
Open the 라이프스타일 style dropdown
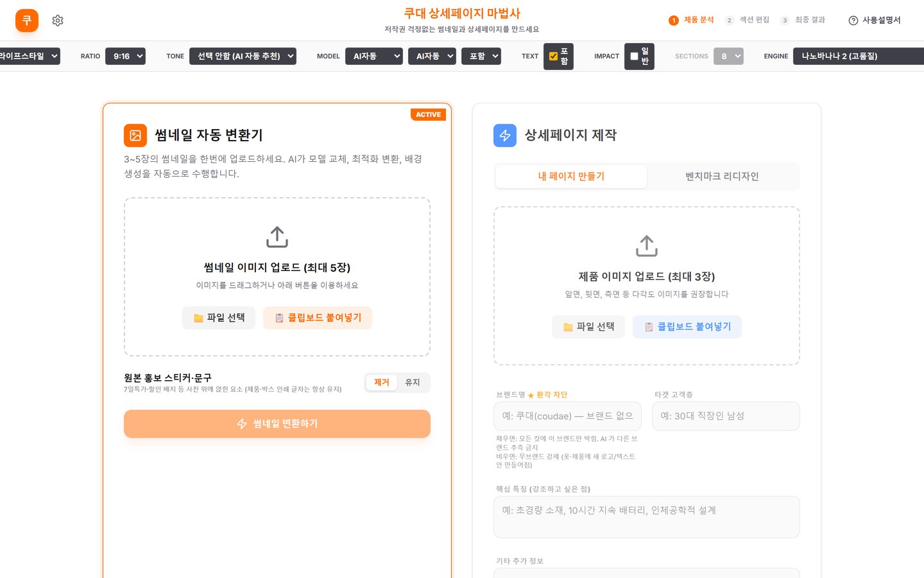pos(30,57)
